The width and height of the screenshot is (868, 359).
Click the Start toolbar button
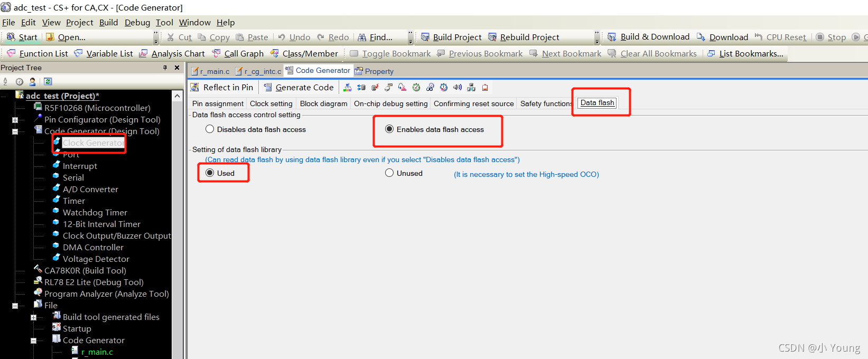pyautogui.click(x=22, y=37)
